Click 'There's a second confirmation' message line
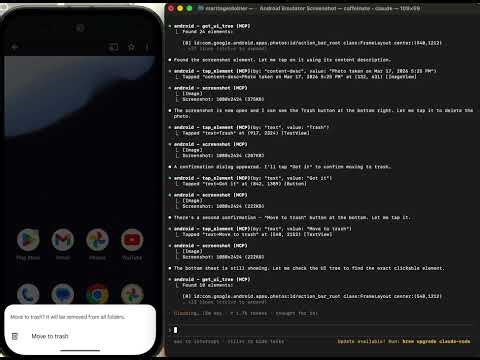Image resolution: width=480 pixels, height=360 pixels. [292, 218]
